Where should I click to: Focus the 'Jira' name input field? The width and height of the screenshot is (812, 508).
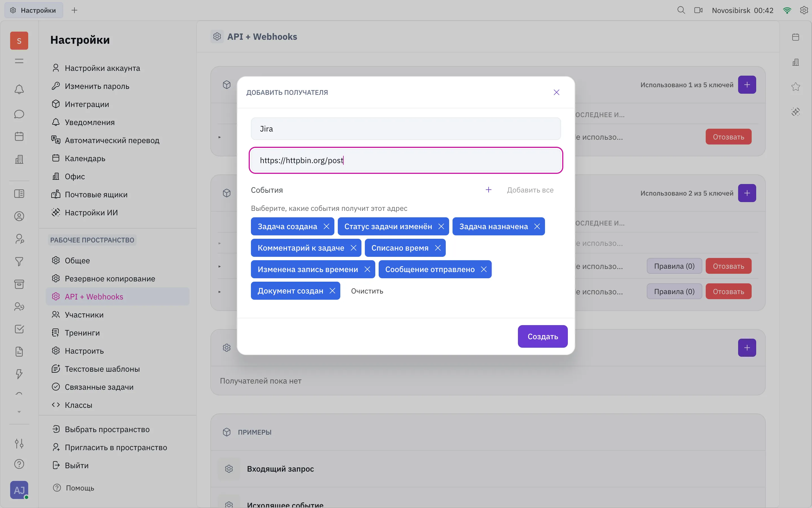(x=406, y=129)
